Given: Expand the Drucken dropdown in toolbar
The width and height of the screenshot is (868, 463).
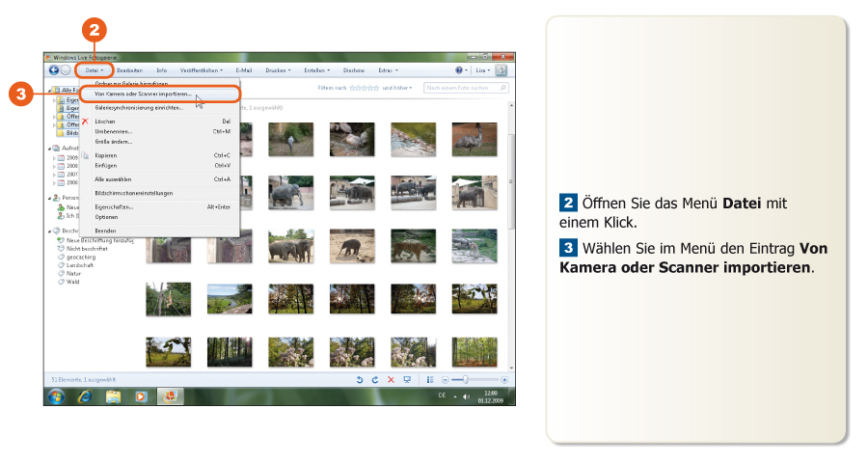Looking at the screenshot, I should point(278,70).
